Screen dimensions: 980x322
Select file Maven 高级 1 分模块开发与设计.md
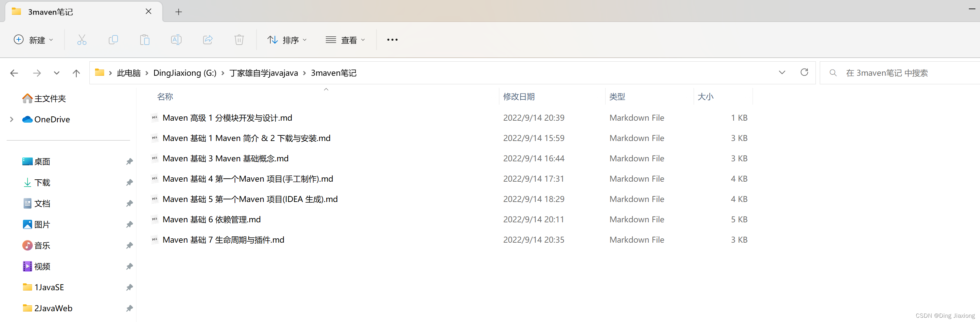tap(227, 118)
